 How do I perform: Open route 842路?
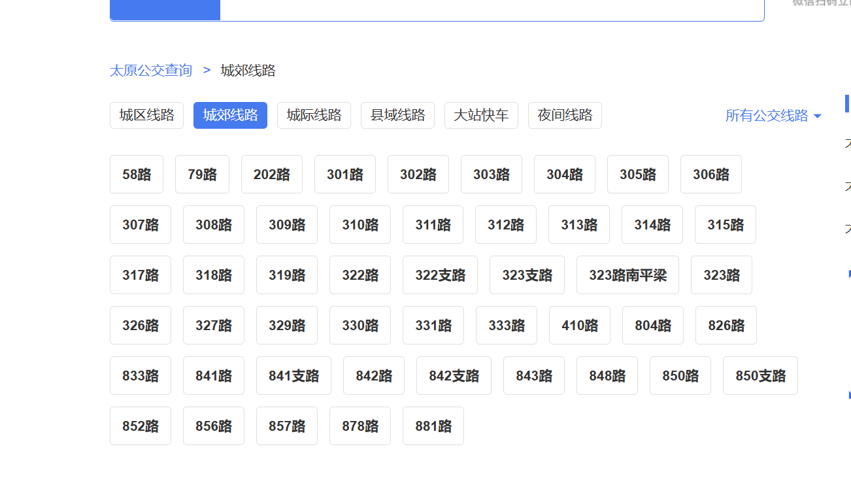pos(374,376)
